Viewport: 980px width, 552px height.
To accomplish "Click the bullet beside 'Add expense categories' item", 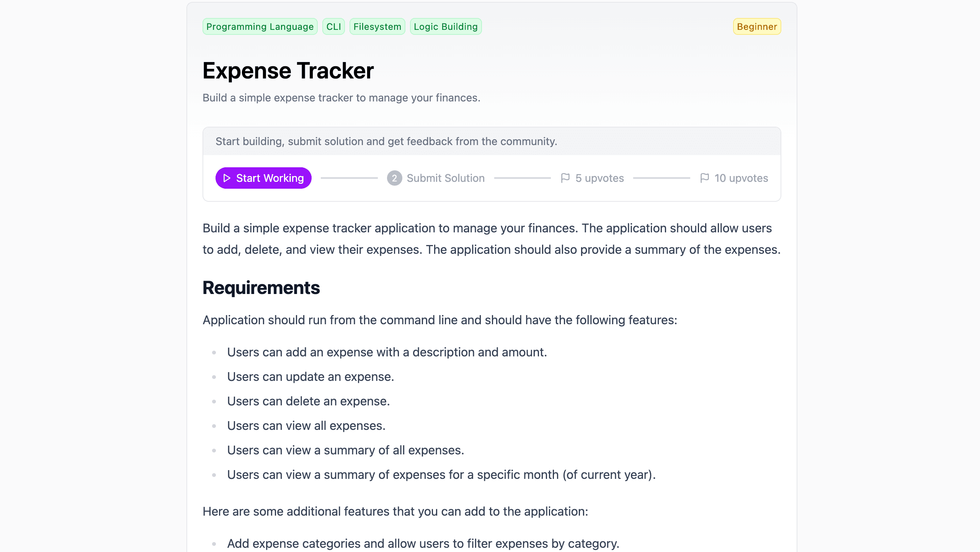I will click(214, 543).
